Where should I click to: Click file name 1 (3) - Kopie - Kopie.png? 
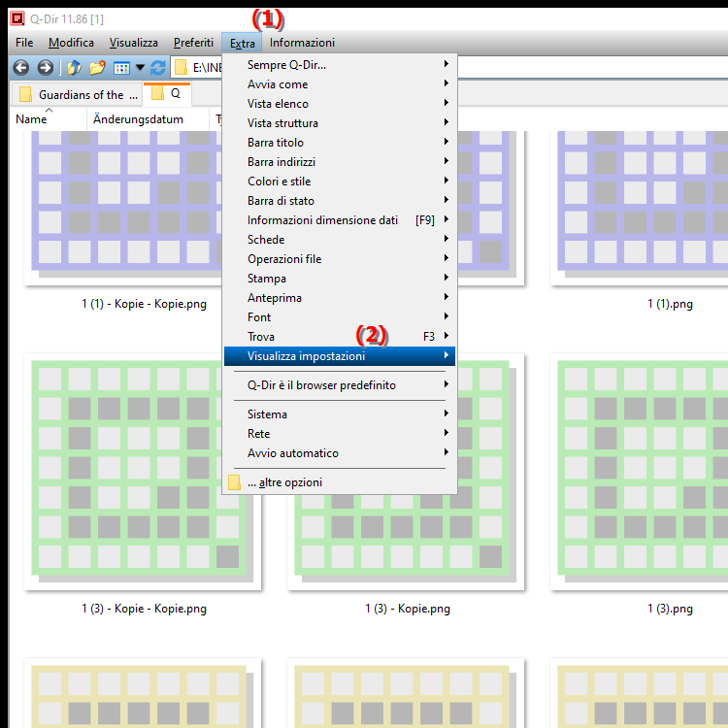(144, 609)
